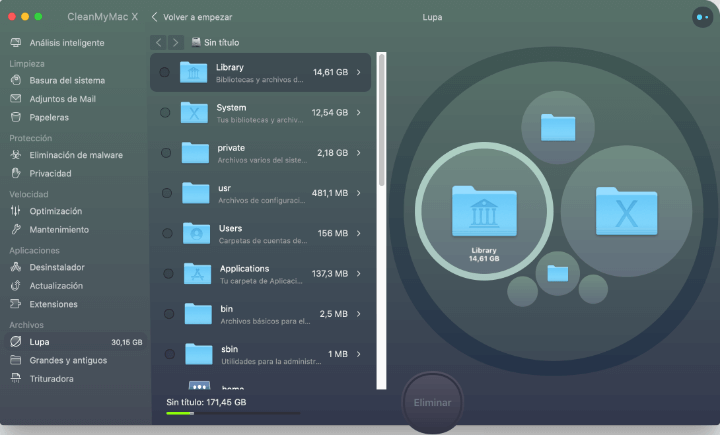Click the Applications folder icon in list
The height and width of the screenshot is (435, 720).
[x=197, y=273]
